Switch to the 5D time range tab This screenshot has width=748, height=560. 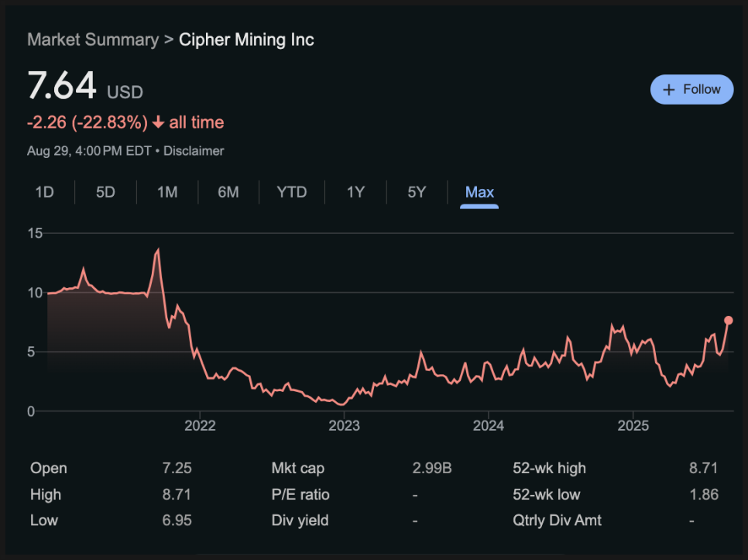105,192
